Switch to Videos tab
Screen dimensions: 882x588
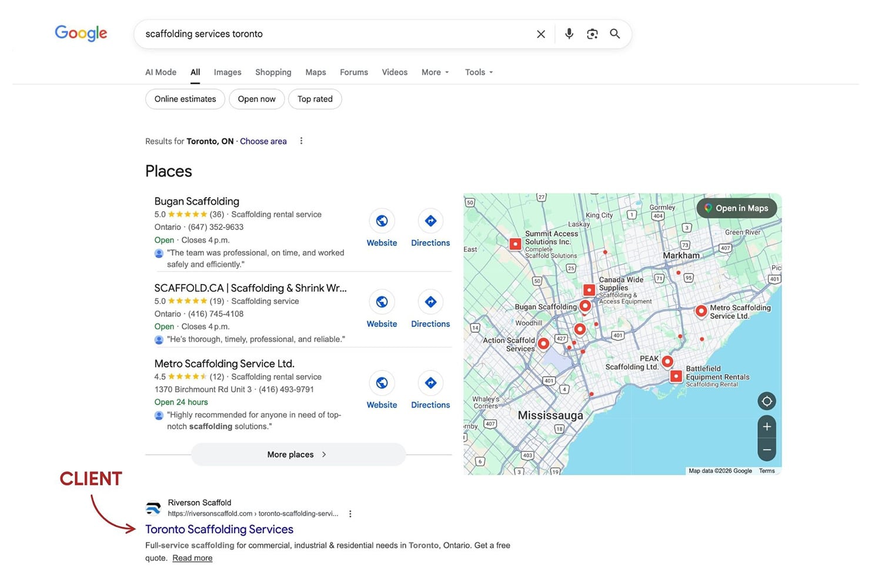[395, 72]
